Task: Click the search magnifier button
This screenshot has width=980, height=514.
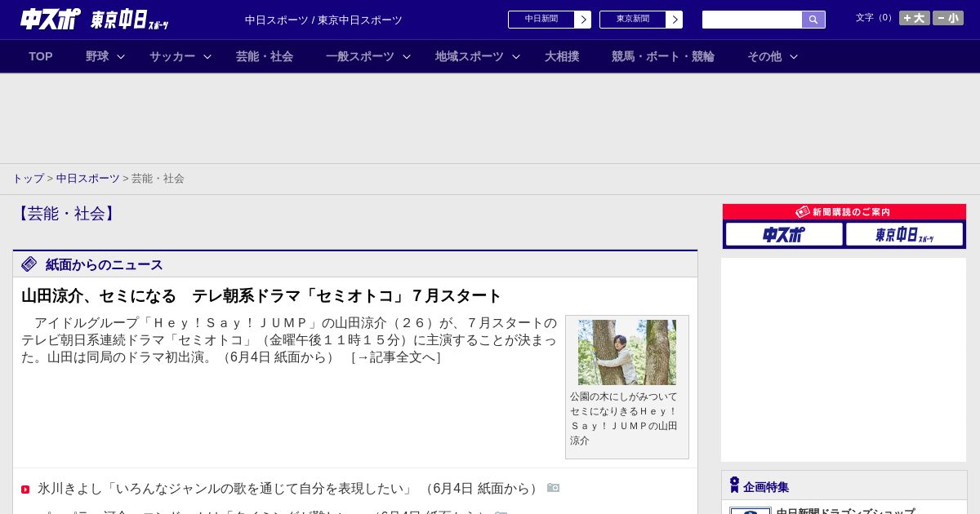Action: pos(813,20)
